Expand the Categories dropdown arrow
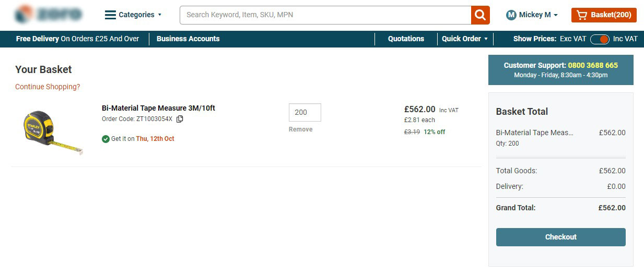Screen dimensions: 644x275 click(x=160, y=15)
